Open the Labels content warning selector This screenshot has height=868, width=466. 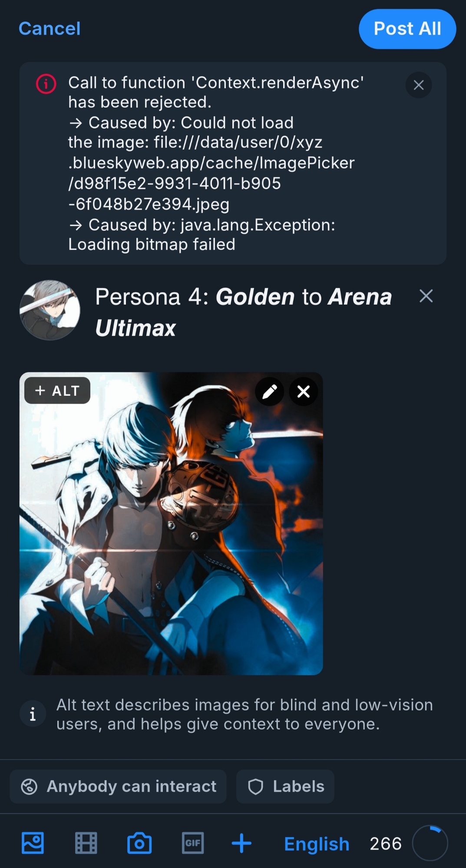pyautogui.click(x=285, y=786)
